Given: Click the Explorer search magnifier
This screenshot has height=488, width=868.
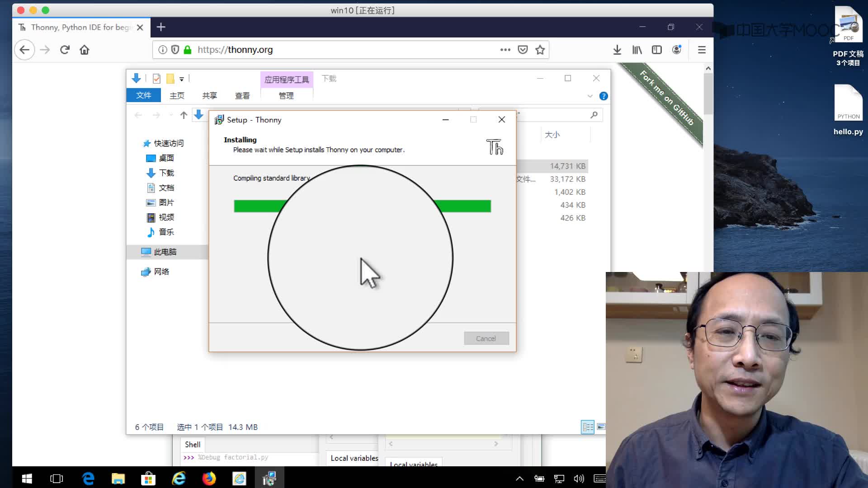Looking at the screenshot, I should pyautogui.click(x=594, y=115).
